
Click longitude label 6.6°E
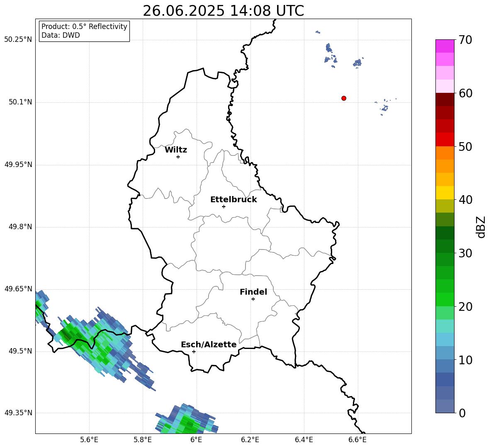point(357,440)
